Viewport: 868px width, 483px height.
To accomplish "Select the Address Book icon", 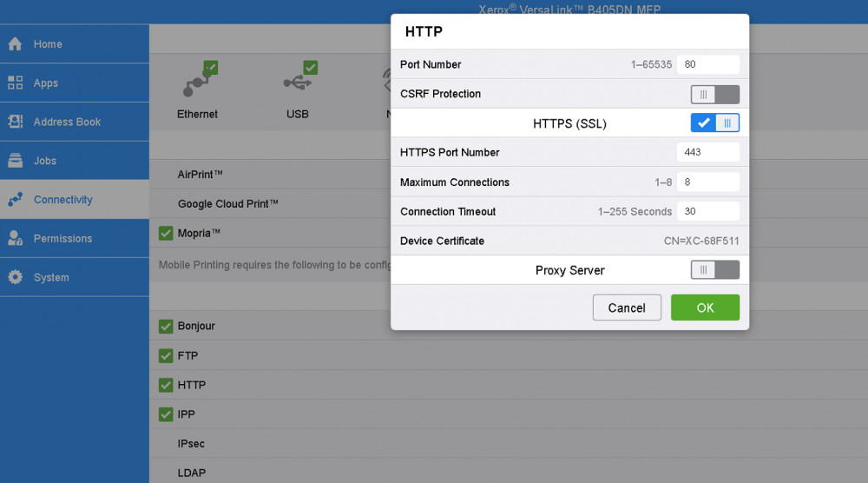I will pos(15,122).
